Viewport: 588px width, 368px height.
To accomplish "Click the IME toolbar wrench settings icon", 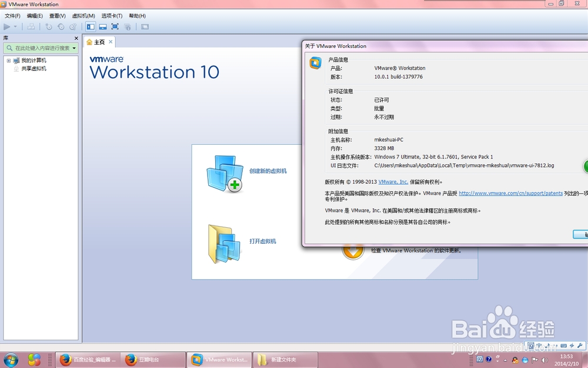I will click(580, 346).
